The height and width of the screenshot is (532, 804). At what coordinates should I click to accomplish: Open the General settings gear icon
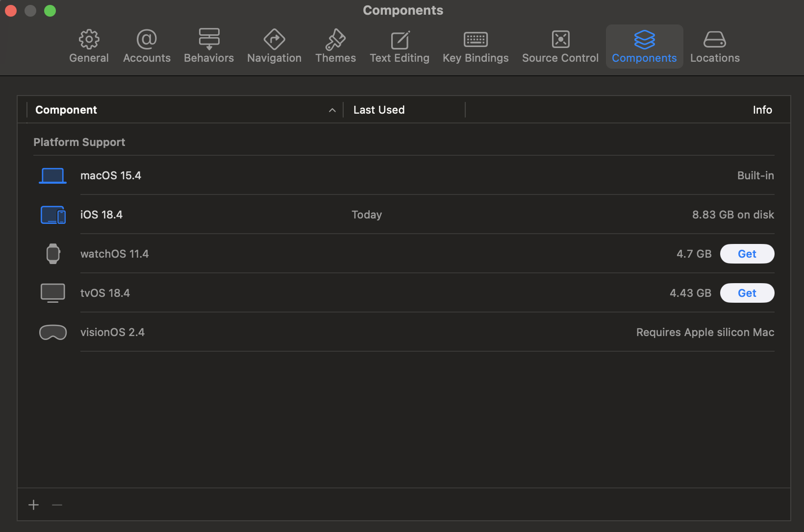click(x=89, y=39)
